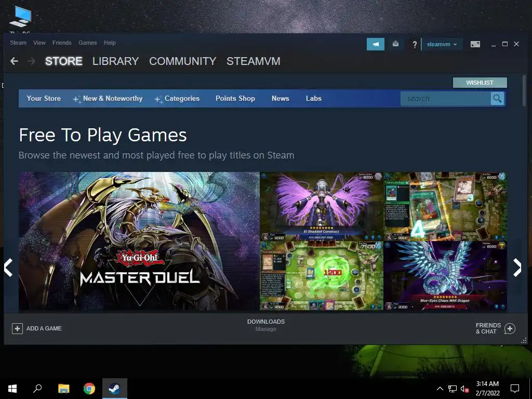Open the Your Store menu
The height and width of the screenshot is (399, 532).
(x=44, y=98)
